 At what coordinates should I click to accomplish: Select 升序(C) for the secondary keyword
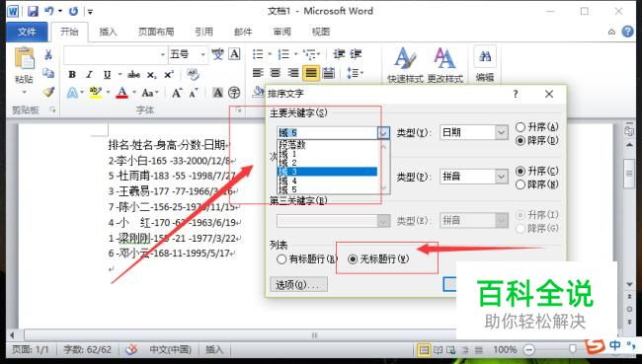point(537,171)
